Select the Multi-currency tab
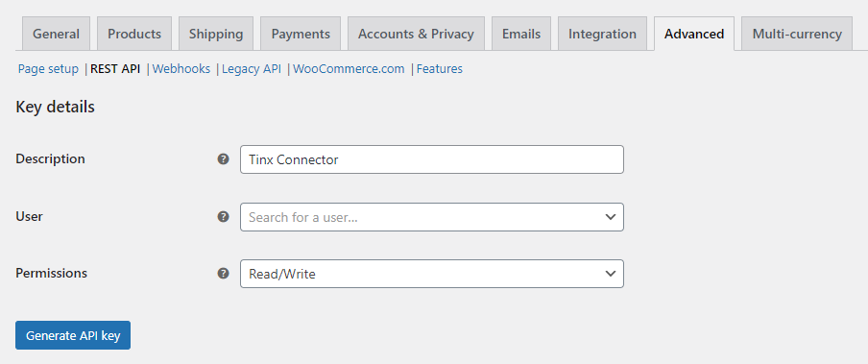 [x=797, y=34]
